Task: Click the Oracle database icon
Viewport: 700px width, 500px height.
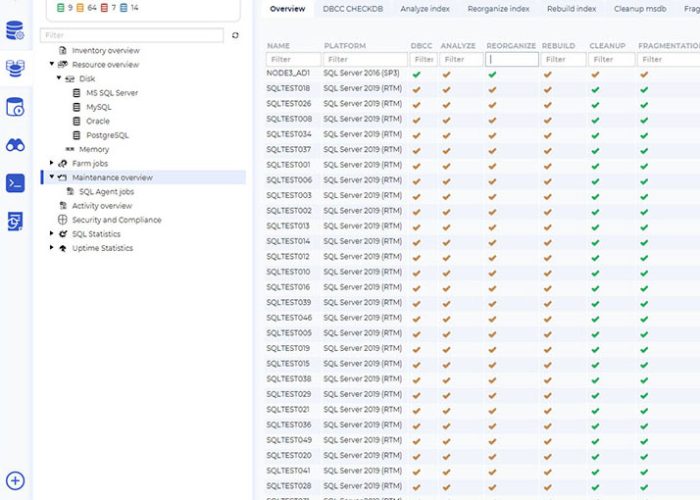Action: pos(77,121)
